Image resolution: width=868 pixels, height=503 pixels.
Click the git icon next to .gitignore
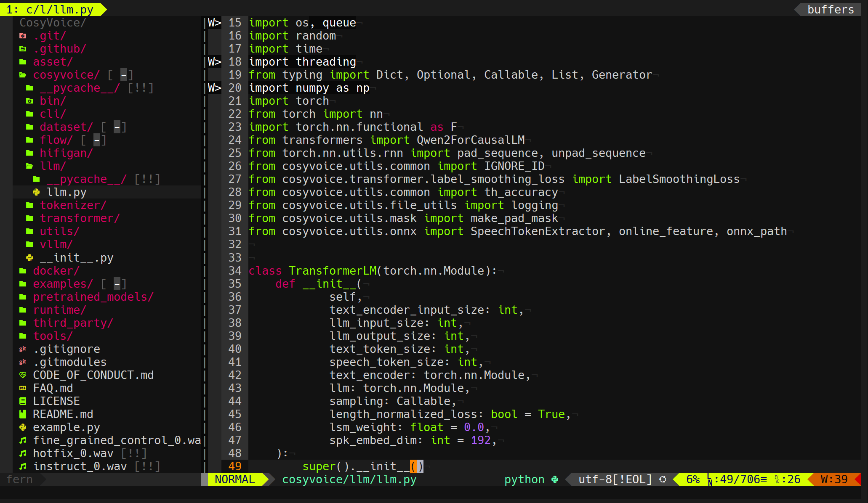(x=22, y=349)
